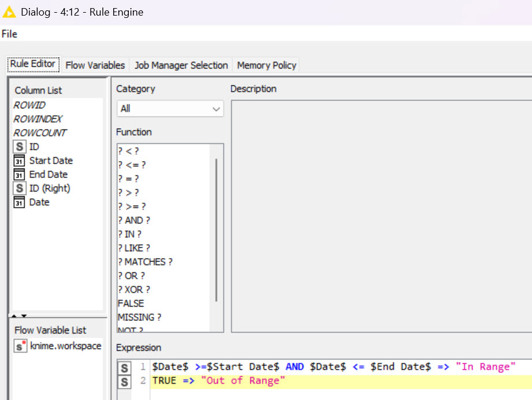This screenshot has width=532, height=400.
Task: Choose the '? MATCHES ?' function from list
Action: 145,262
